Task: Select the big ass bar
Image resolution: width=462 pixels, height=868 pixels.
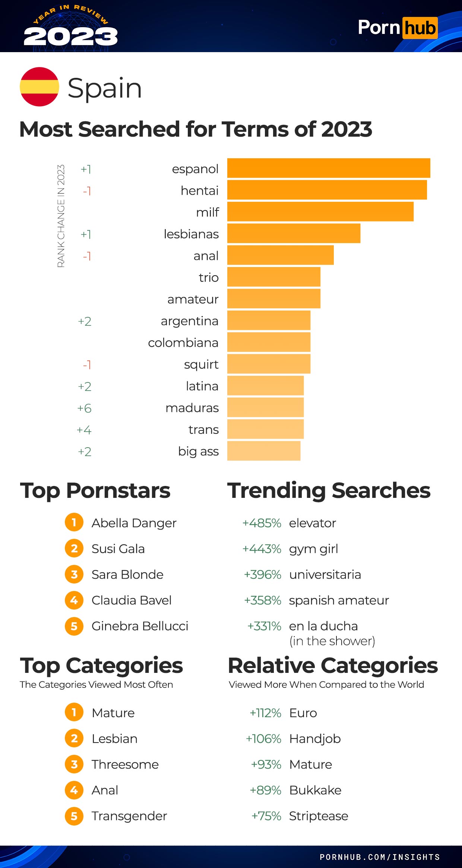Action: point(264,451)
